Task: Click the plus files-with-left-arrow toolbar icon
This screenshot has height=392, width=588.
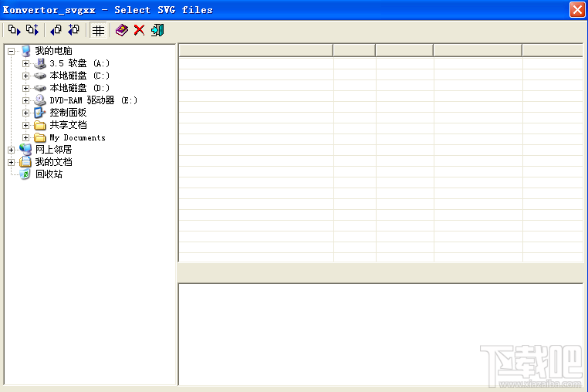Action: pyautogui.click(x=73, y=30)
